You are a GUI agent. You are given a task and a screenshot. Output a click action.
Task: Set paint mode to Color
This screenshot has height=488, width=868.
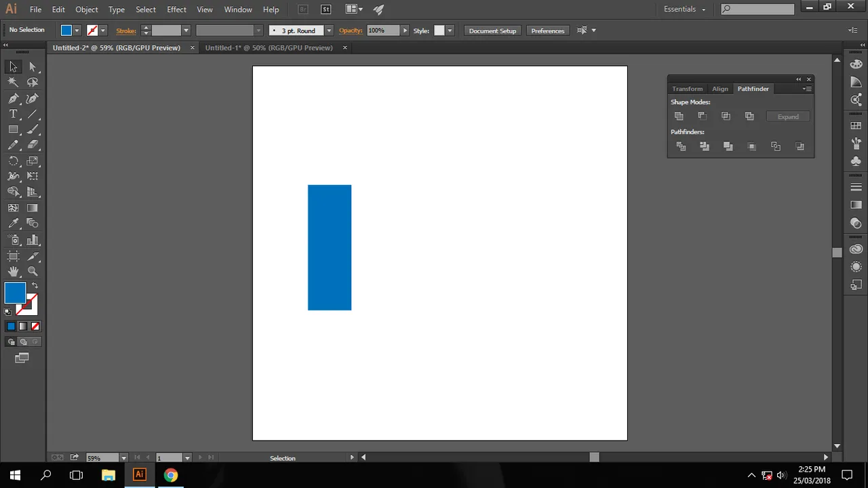(11, 326)
